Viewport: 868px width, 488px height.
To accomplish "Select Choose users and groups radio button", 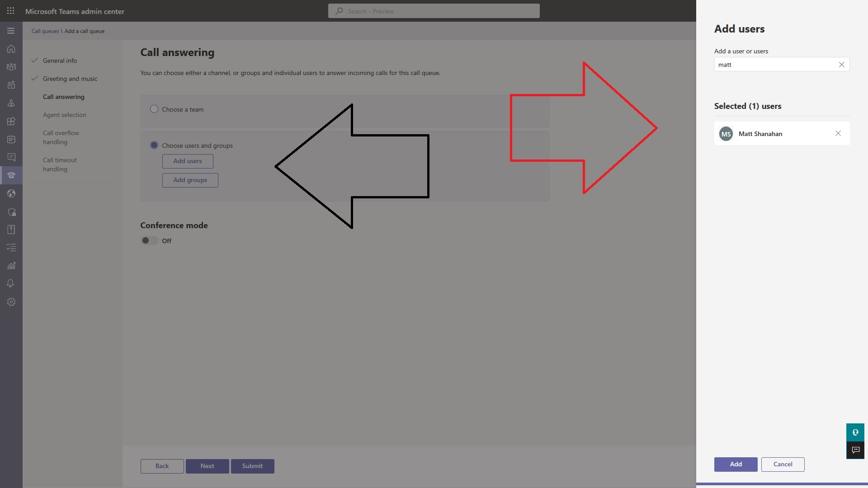I will click(154, 145).
